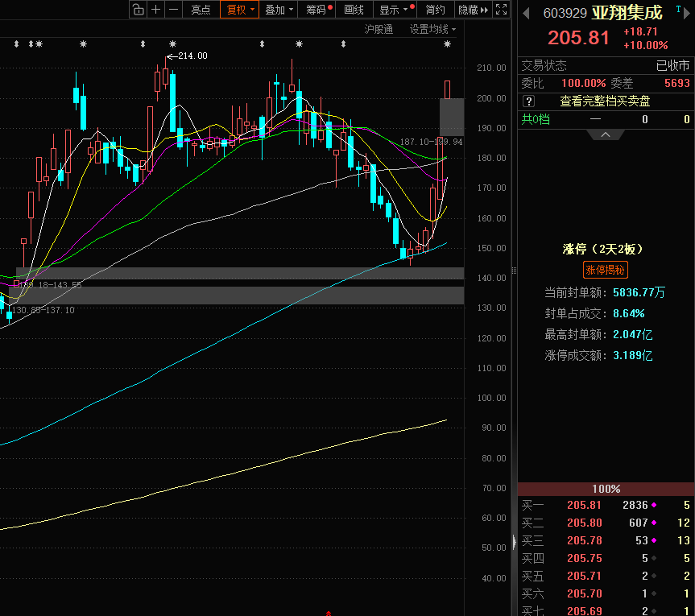Screen dimensions: 695x616
Task: Switch to 简约 simple mode
Action: click(x=435, y=10)
